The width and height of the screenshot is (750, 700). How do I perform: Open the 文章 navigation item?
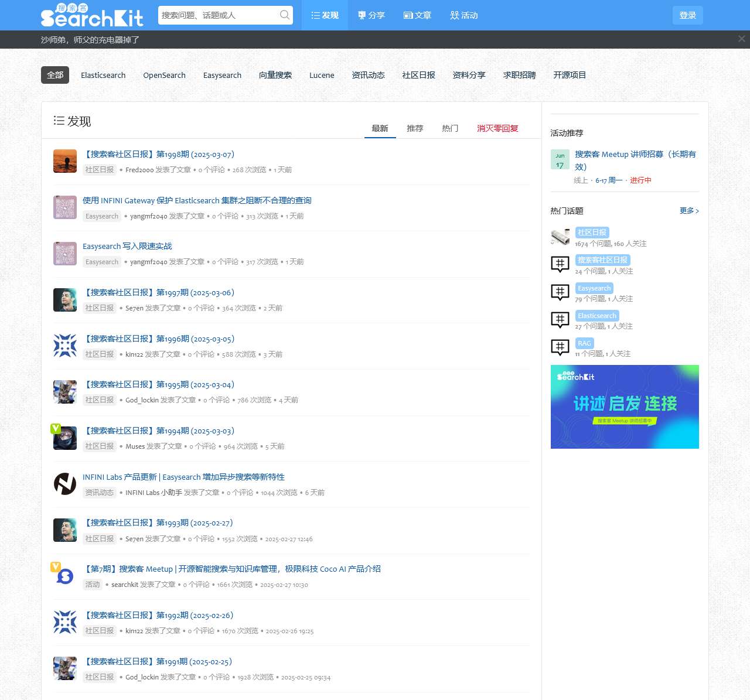[417, 15]
